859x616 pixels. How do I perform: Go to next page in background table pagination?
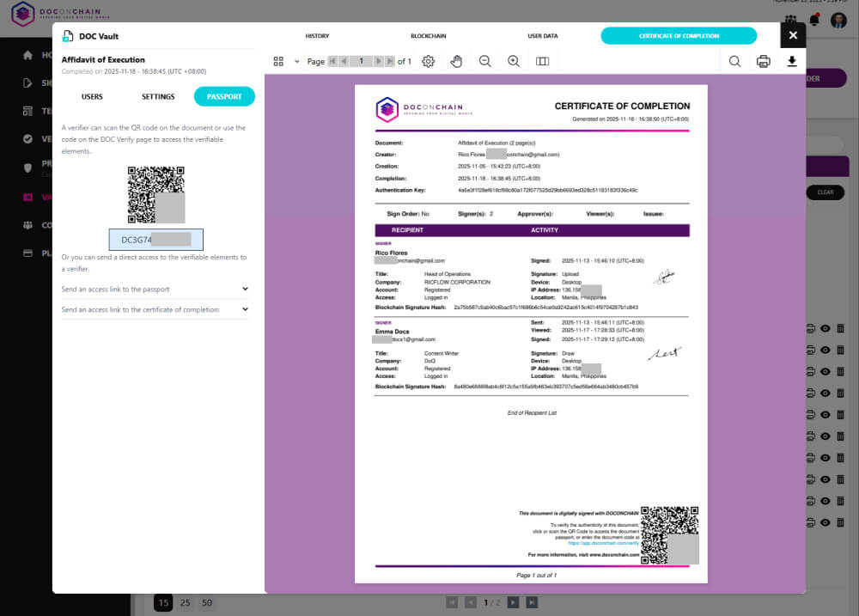point(514,603)
